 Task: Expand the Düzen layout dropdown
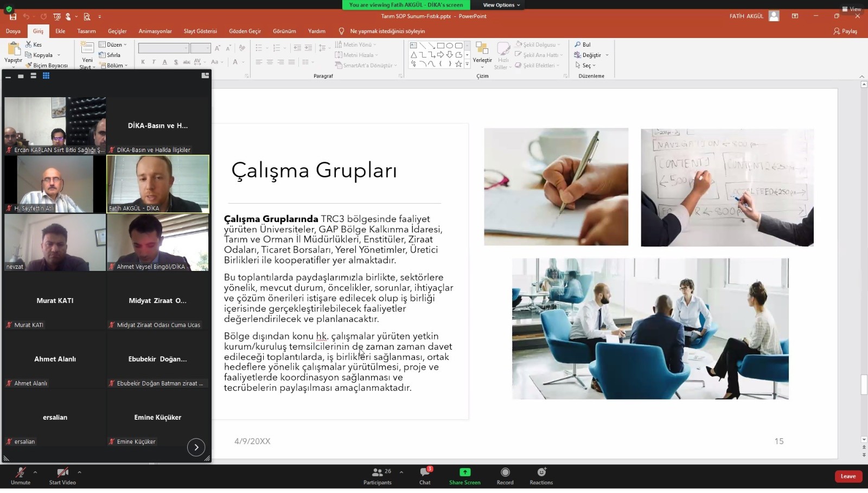coord(113,45)
